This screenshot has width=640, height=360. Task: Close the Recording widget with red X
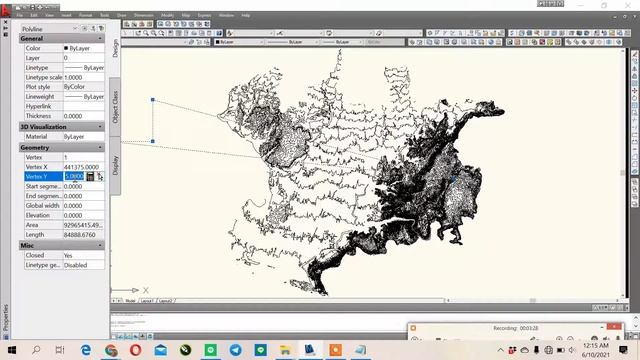click(x=614, y=327)
